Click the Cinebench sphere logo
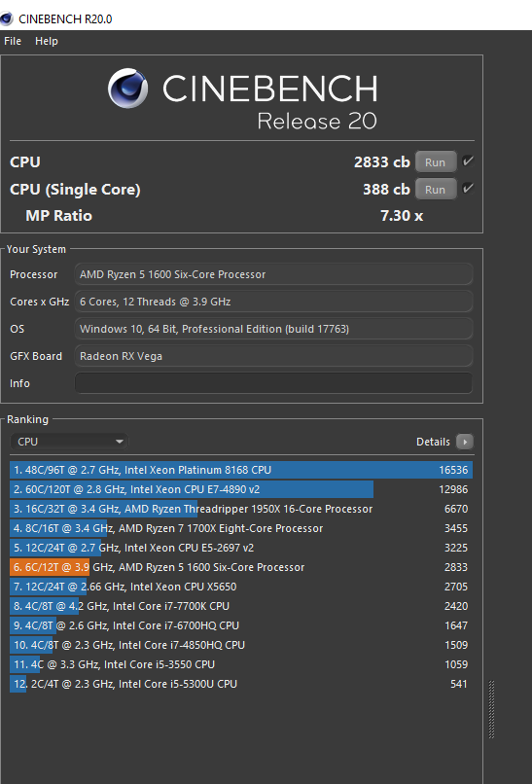This screenshot has width=532, height=784. point(128,88)
